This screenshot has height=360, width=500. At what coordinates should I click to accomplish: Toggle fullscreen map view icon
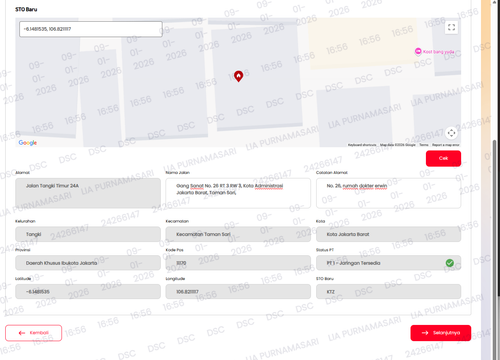(x=451, y=27)
